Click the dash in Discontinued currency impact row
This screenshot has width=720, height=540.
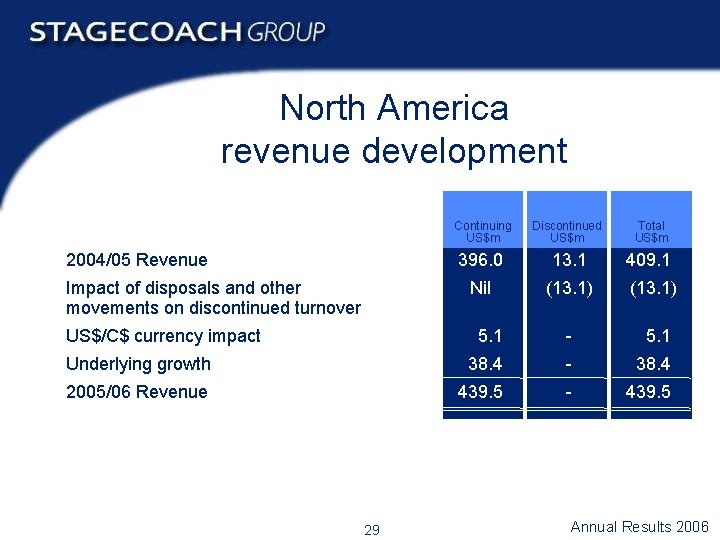tap(568, 338)
